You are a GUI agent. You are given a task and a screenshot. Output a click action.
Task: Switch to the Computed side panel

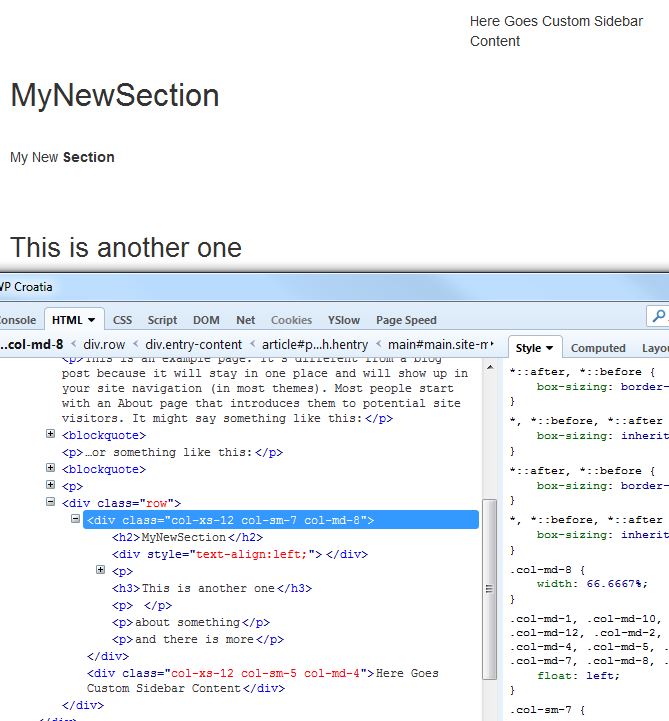coord(598,348)
